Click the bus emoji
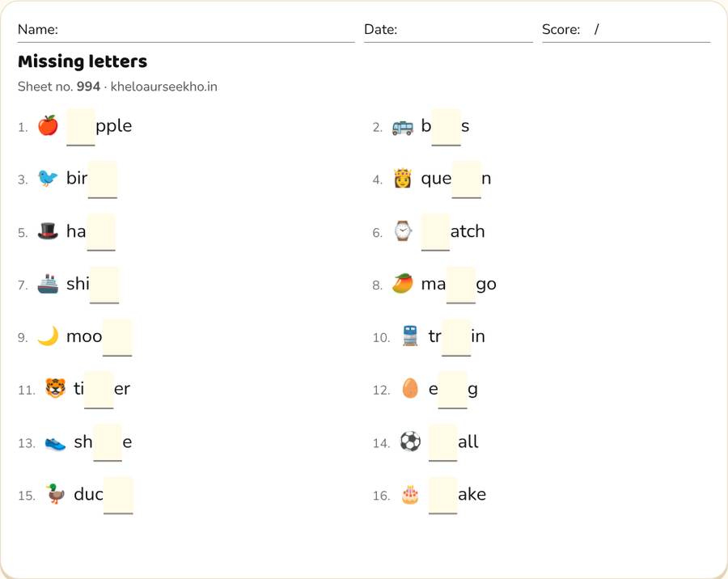 point(403,127)
